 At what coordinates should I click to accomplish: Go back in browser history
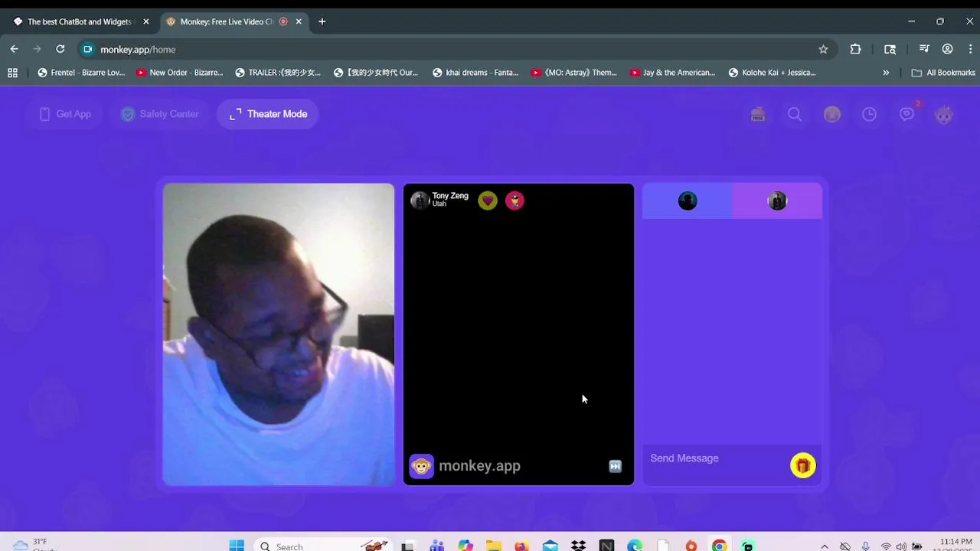click(14, 49)
